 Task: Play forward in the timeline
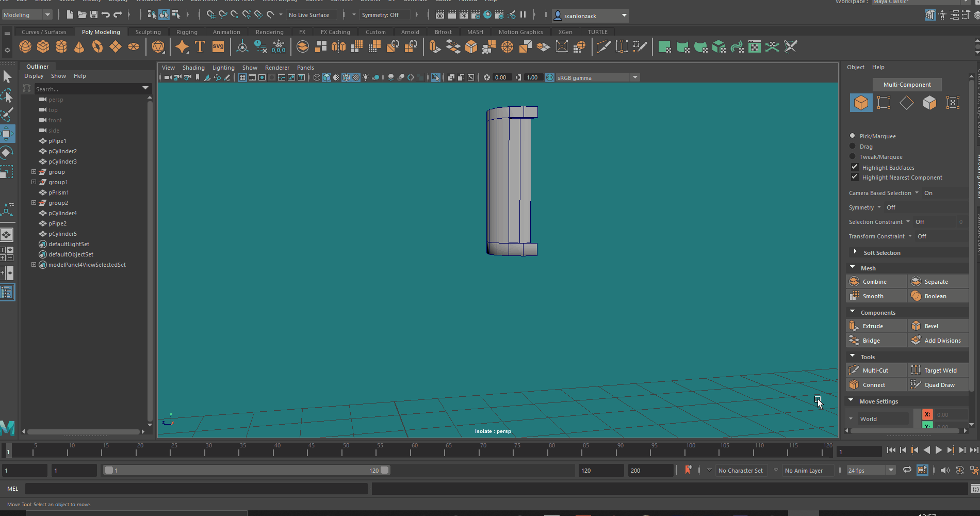click(x=938, y=450)
